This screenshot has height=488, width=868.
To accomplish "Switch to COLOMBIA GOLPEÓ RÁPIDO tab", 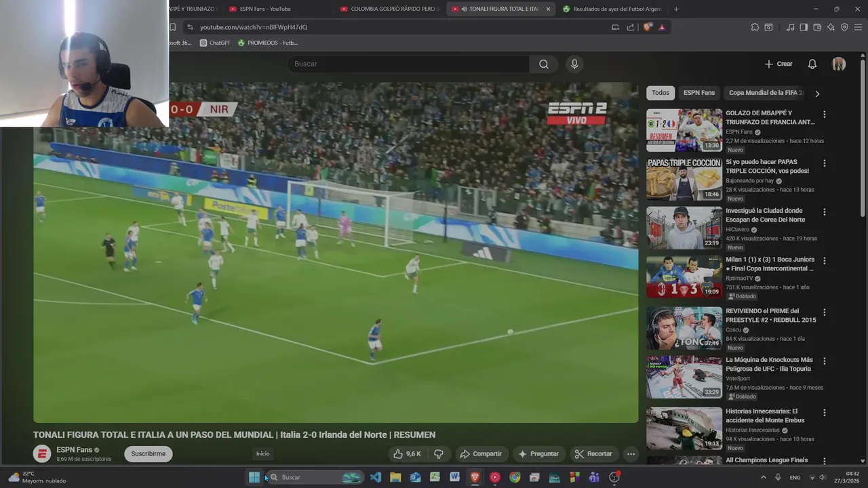I will coord(389,9).
